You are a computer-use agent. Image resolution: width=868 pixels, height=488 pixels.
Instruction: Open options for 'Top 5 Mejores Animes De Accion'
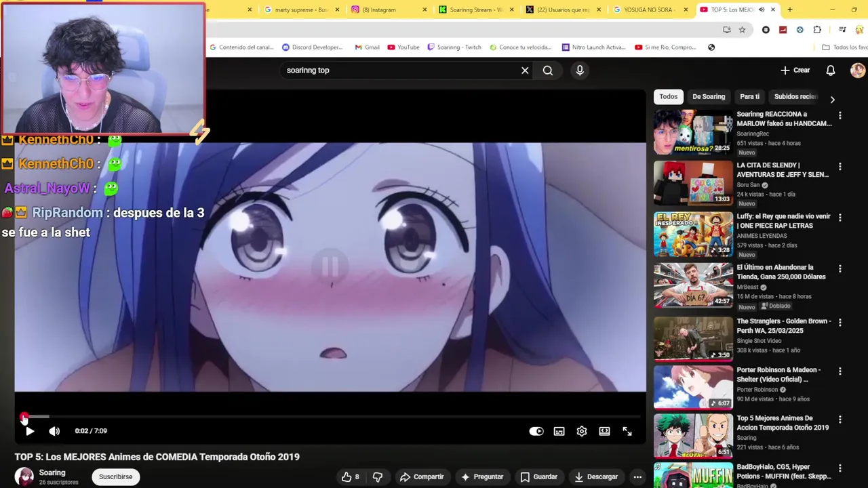840,420
